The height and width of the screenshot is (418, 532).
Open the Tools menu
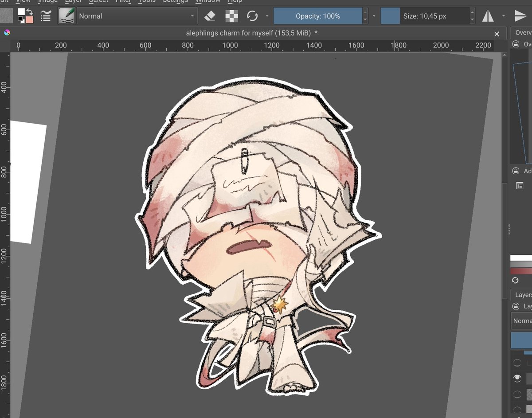click(x=146, y=1)
